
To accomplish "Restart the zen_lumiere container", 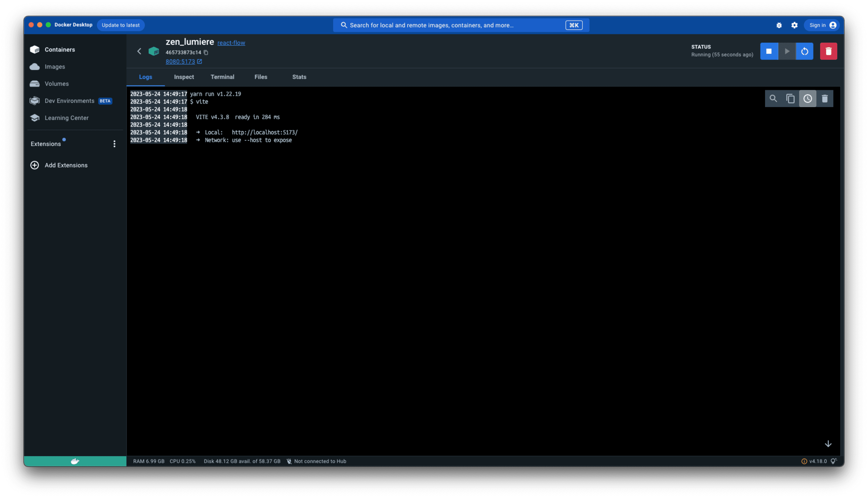I will (x=805, y=51).
